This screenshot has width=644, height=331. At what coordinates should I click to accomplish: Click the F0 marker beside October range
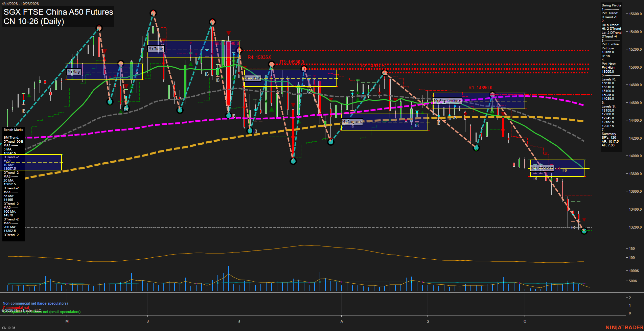pyautogui.click(x=565, y=171)
